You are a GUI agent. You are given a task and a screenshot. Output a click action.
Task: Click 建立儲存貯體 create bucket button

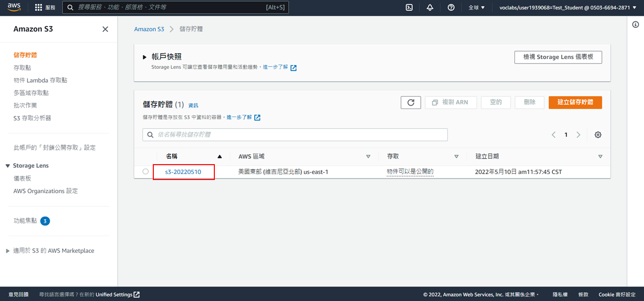coord(576,103)
